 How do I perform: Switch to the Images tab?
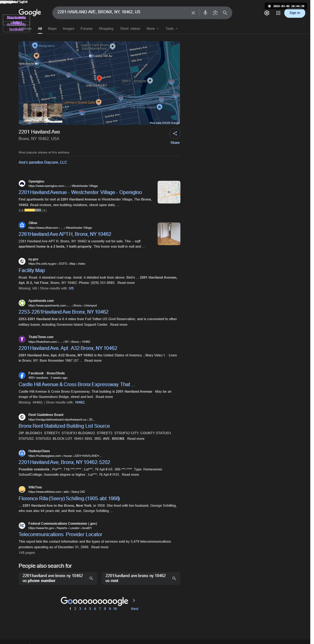tap(69, 29)
